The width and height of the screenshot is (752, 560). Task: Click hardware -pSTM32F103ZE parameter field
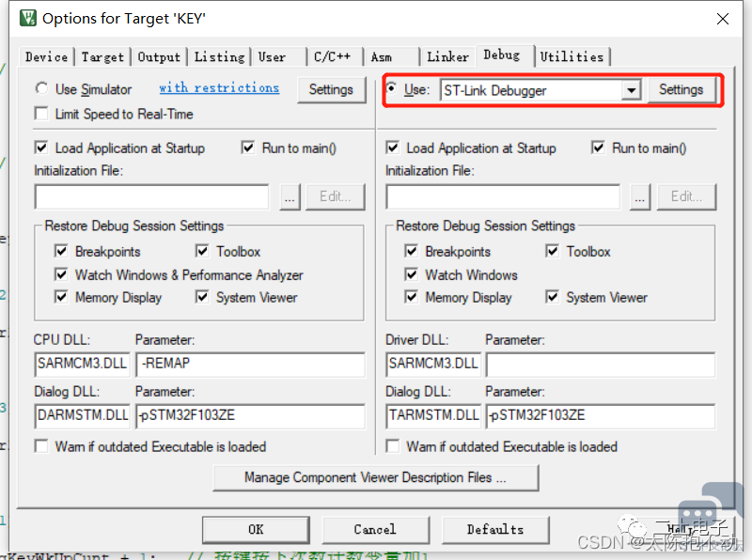[601, 415]
